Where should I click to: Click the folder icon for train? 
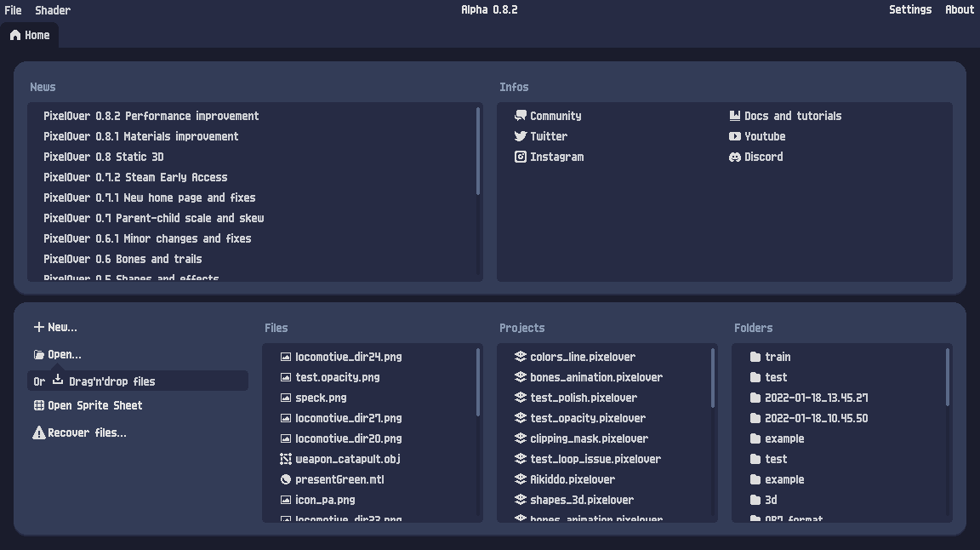pos(755,358)
